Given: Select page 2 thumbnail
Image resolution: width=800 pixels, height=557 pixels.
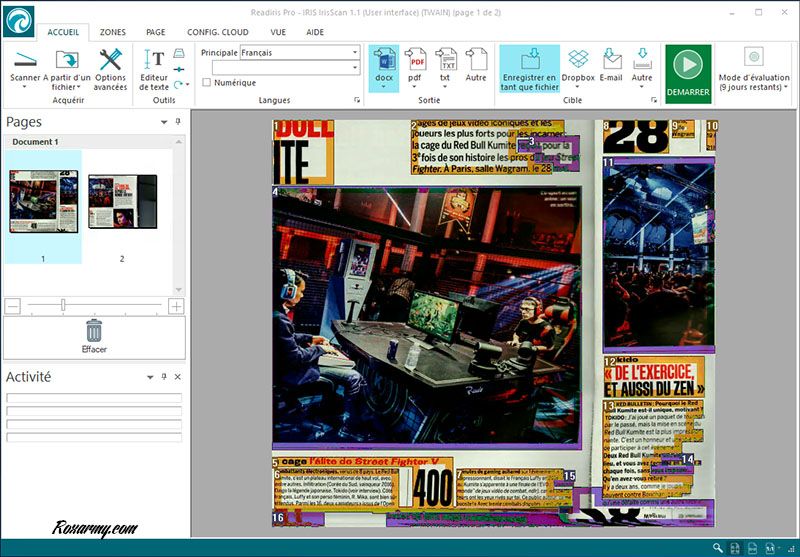Looking at the screenshot, I should coord(122,200).
